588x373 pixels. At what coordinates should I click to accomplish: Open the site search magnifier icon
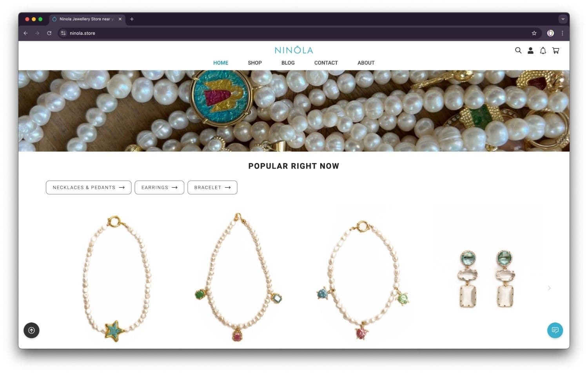(x=518, y=51)
